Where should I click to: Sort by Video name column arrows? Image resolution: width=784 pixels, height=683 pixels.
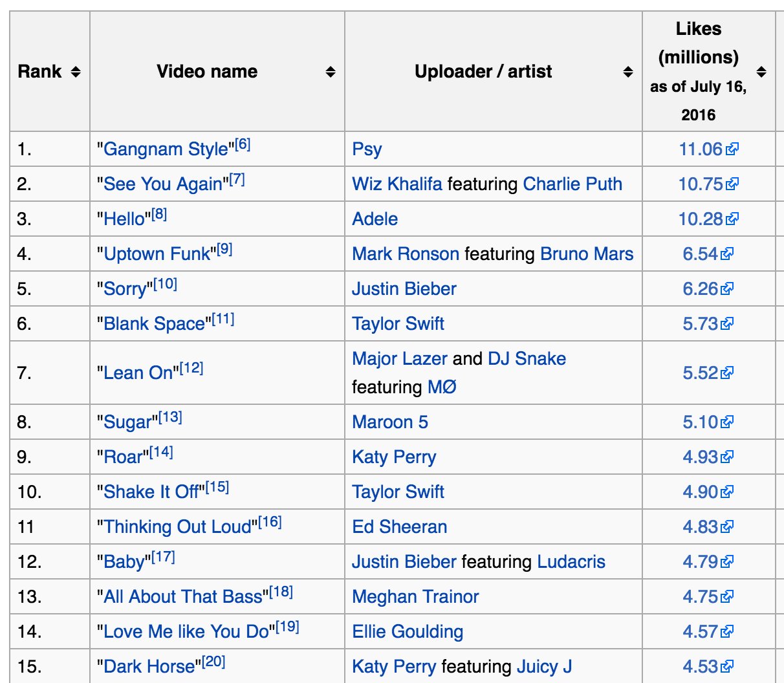(x=331, y=72)
